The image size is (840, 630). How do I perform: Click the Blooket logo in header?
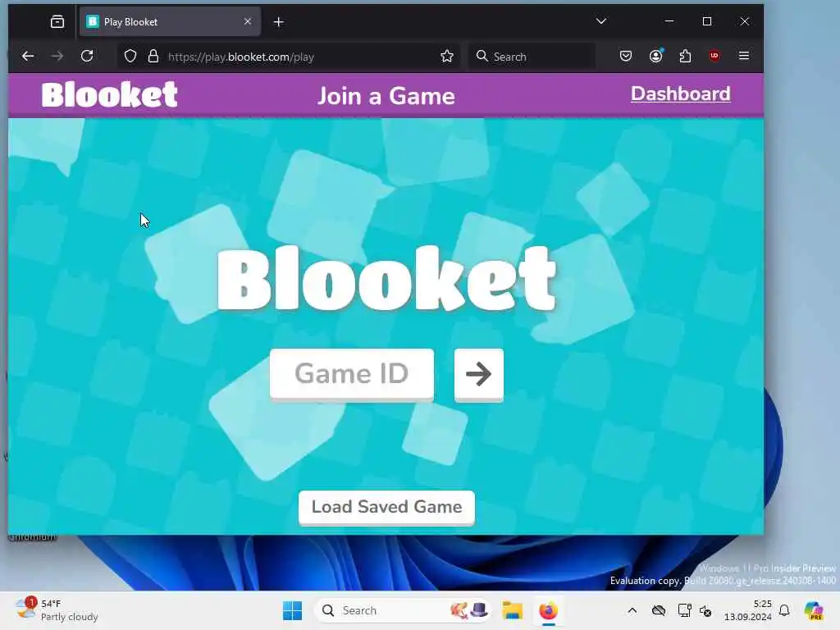[x=109, y=95]
